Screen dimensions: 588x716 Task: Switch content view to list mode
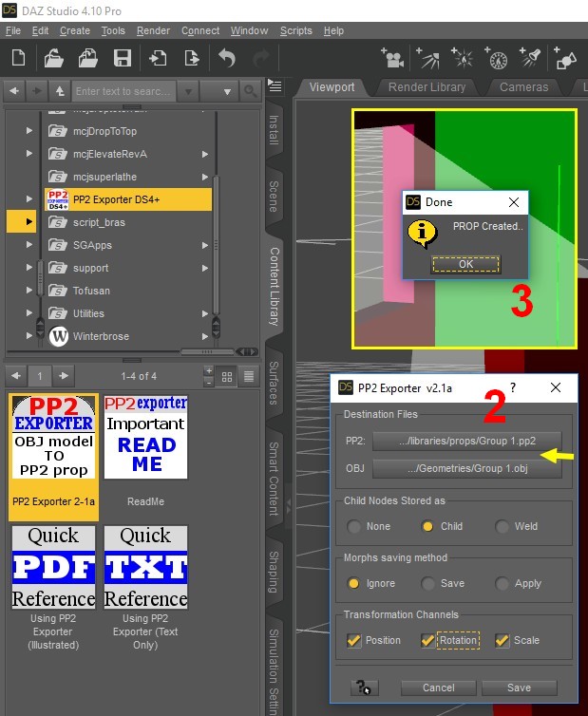(249, 376)
